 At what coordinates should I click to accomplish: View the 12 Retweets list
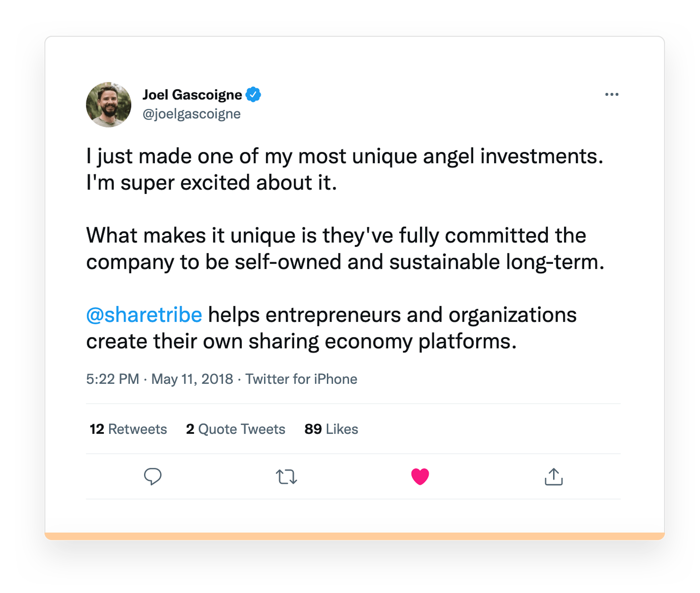point(128,429)
